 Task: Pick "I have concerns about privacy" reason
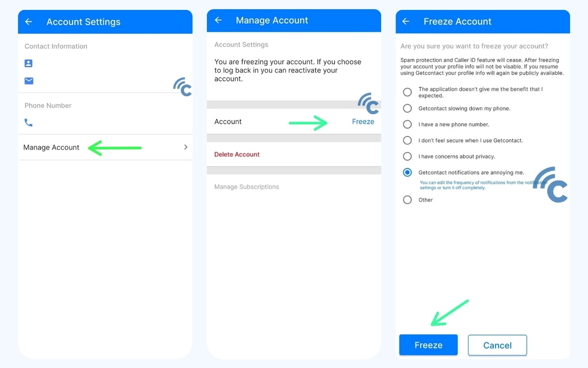[x=407, y=157]
